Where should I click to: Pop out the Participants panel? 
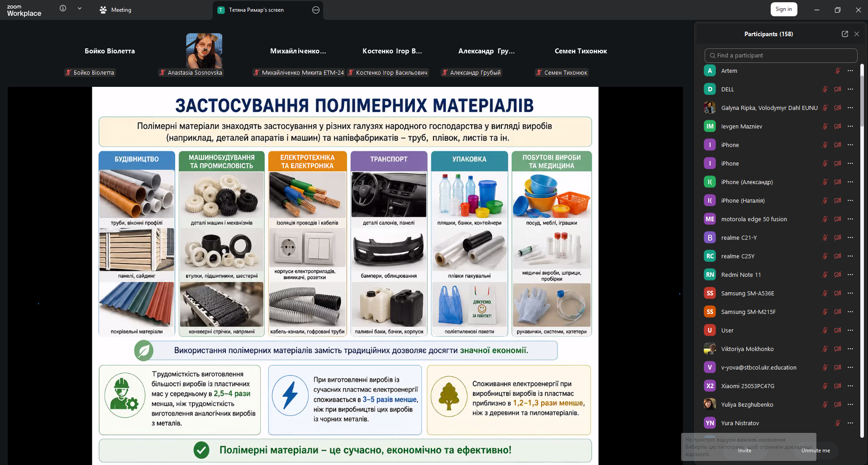click(844, 34)
